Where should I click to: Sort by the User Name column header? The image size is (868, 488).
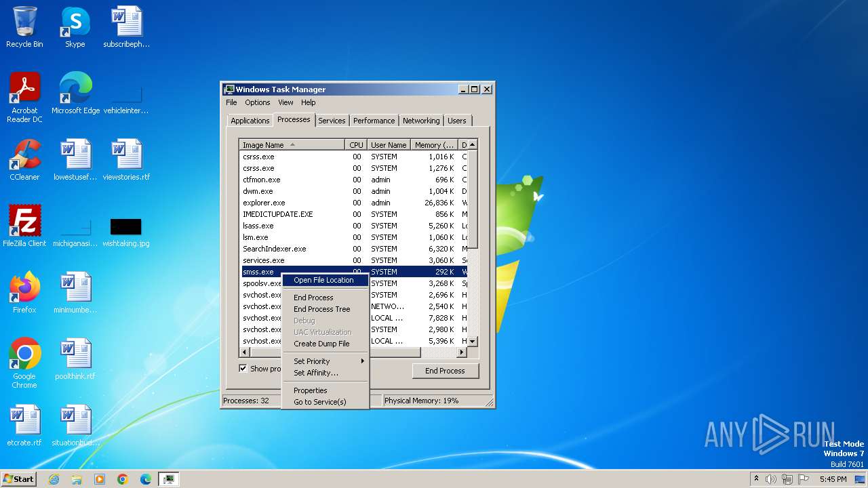(389, 144)
